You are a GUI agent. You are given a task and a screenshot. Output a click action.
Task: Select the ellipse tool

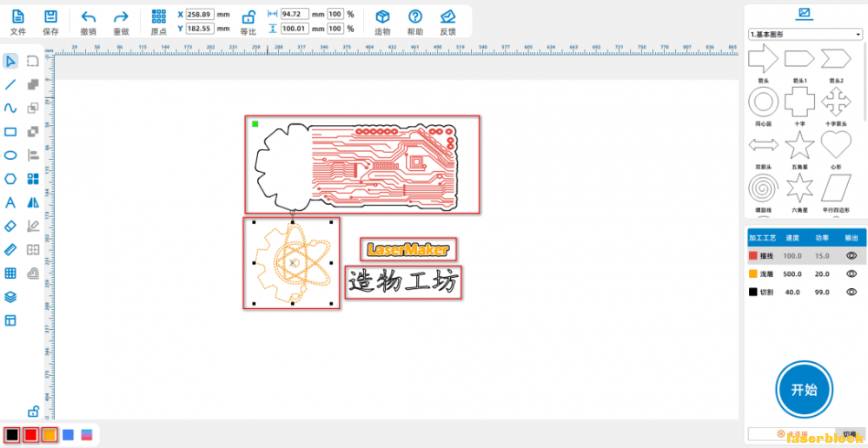[x=10, y=155]
